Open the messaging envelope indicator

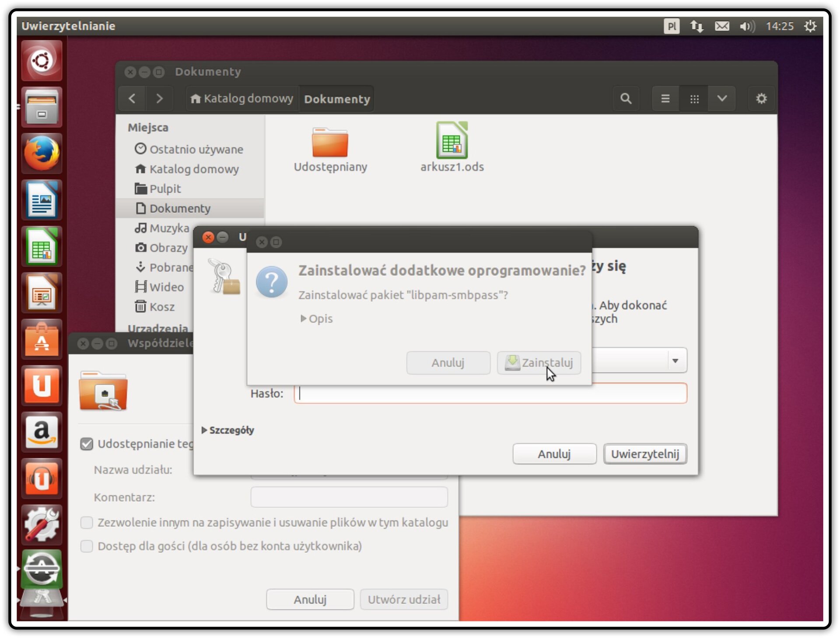(x=722, y=26)
